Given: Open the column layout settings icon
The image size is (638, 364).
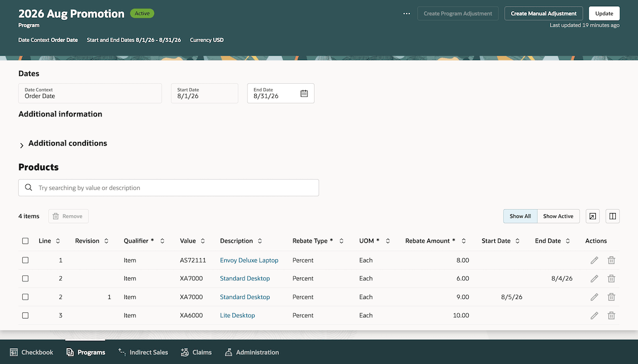Looking at the screenshot, I should pyautogui.click(x=612, y=216).
